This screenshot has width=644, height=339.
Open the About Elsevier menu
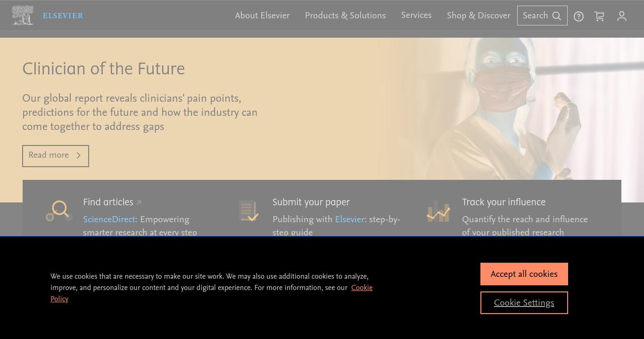262,16
